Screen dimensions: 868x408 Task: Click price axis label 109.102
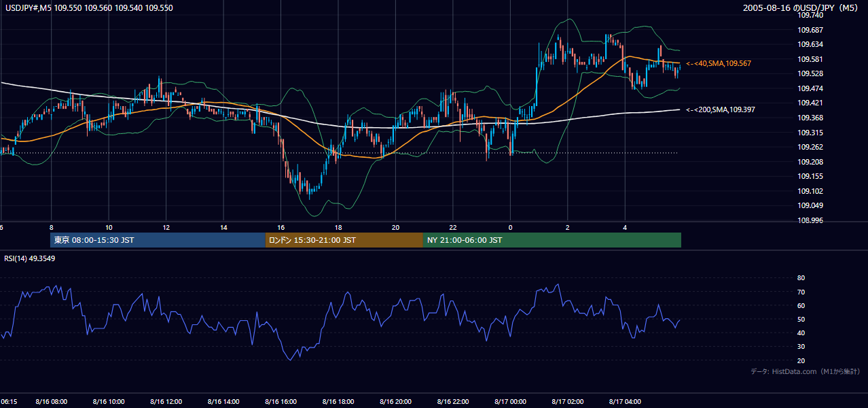(810, 191)
